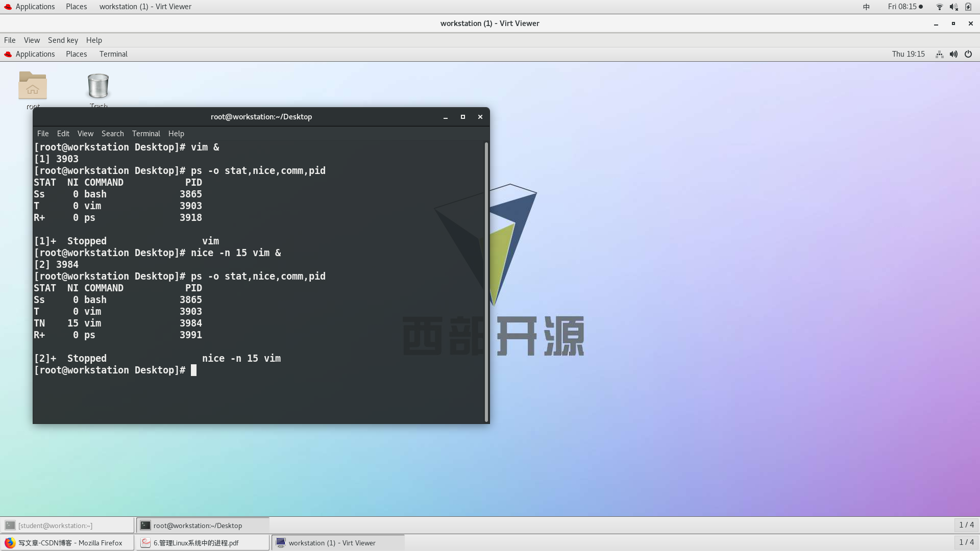The width and height of the screenshot is (980, 551).
Task: Expand the guest Applications menu
Action: 35,54
